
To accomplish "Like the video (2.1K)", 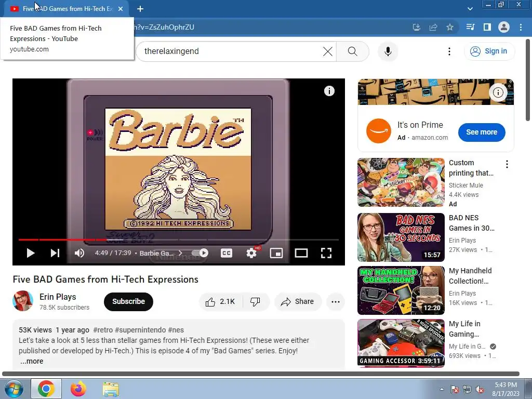I will coord(220,302).
